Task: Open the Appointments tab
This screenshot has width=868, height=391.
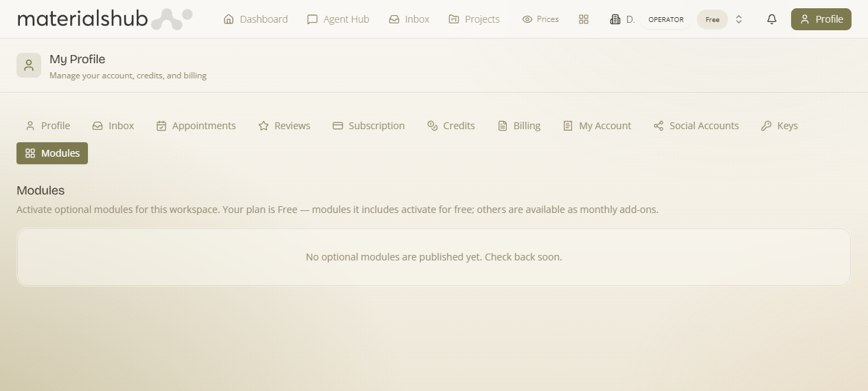Action: pyautogui.click(x=196, y=126)
